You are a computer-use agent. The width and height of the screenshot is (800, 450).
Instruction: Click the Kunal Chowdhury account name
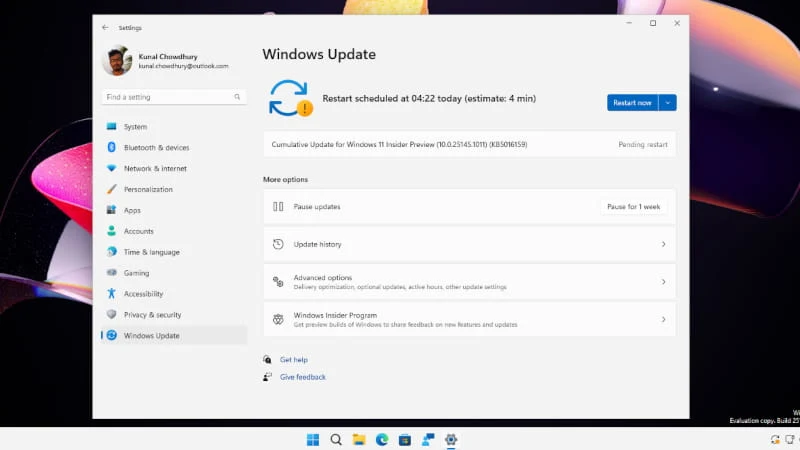coord(168,57)
